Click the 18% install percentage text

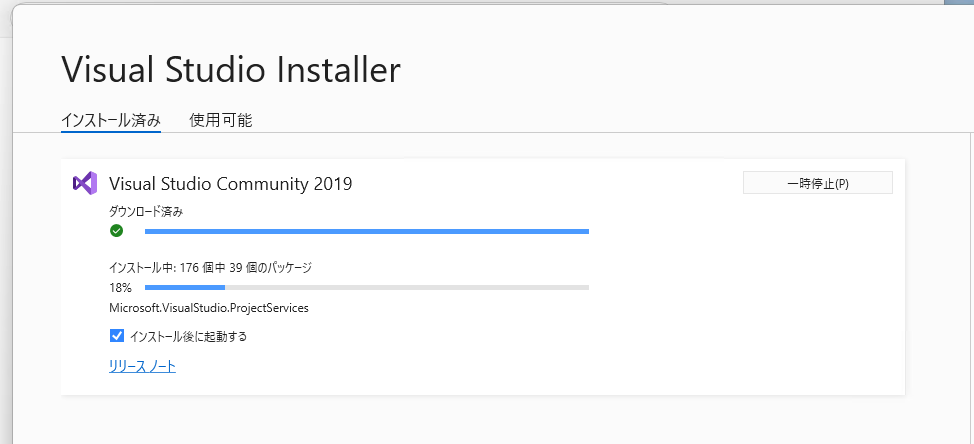point(120,287)
